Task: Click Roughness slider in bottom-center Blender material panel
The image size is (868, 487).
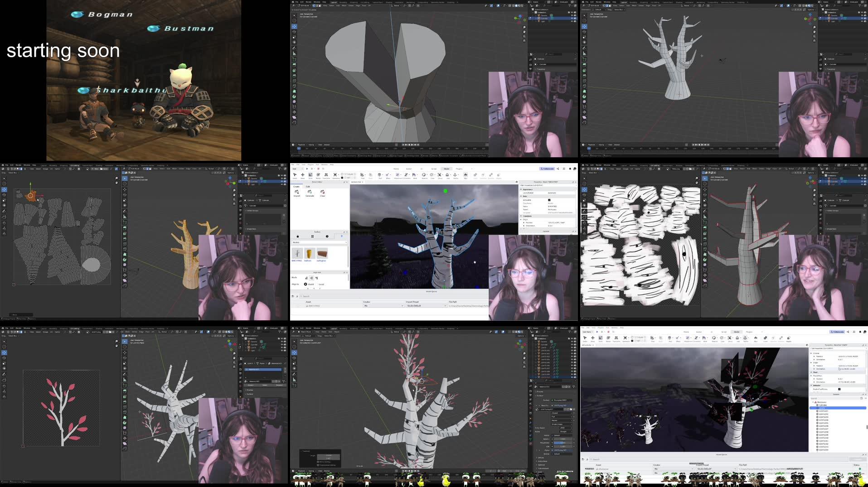Action: 562,443
